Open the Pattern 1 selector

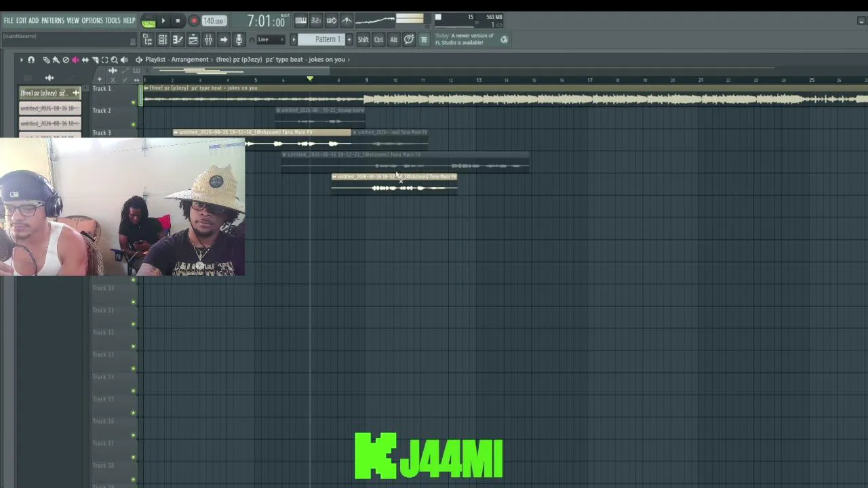point(323,39)
